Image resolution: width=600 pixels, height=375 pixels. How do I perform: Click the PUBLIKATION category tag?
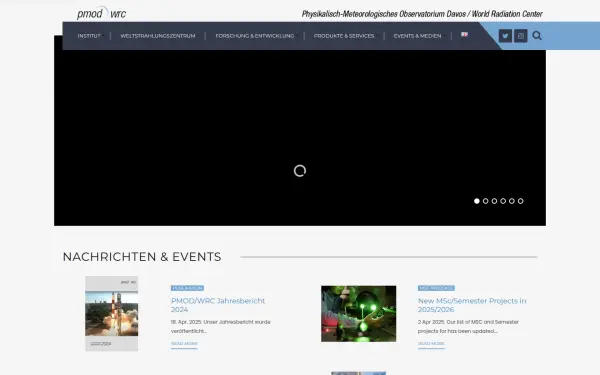click(187, 288)
